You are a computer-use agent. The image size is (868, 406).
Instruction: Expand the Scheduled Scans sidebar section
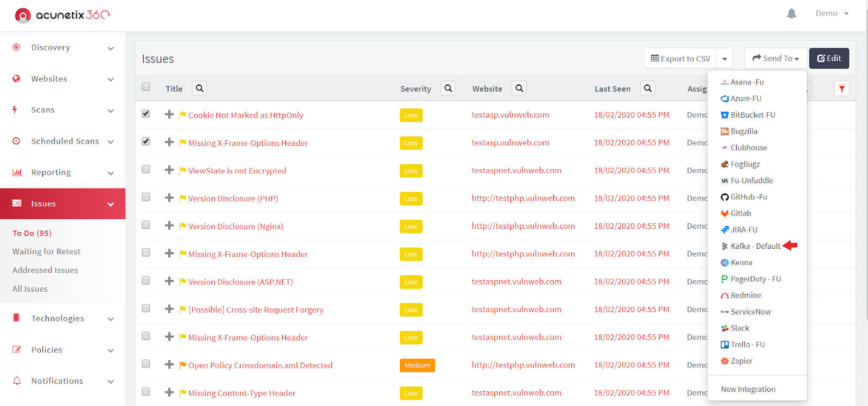111,142
